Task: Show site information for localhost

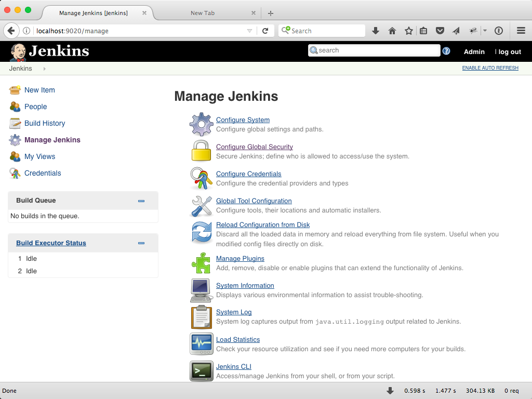Action: (x=26, y=31)
